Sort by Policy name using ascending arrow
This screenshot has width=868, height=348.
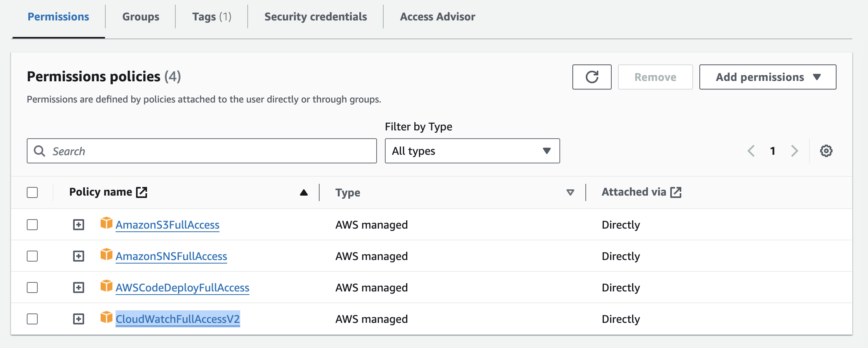click(x=303, y=192)
